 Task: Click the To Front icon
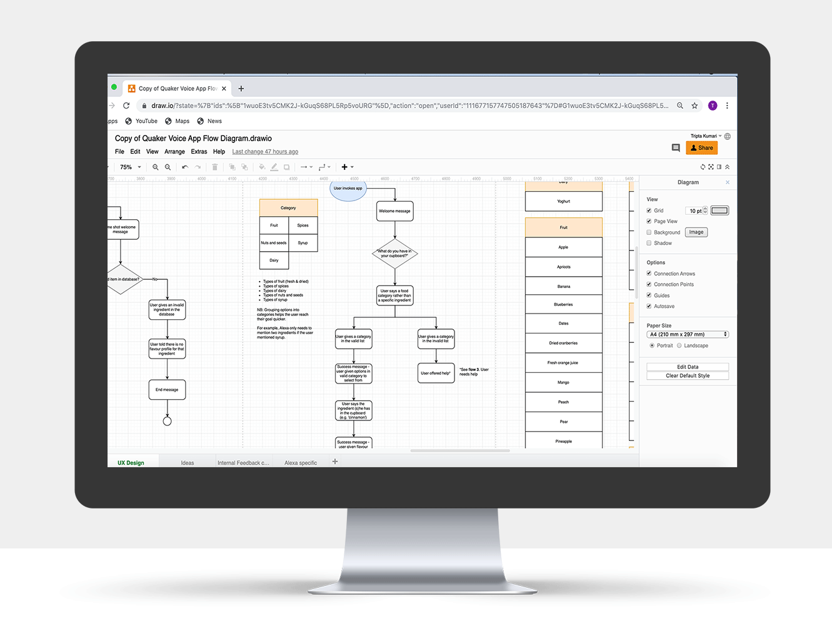(232, 167)
